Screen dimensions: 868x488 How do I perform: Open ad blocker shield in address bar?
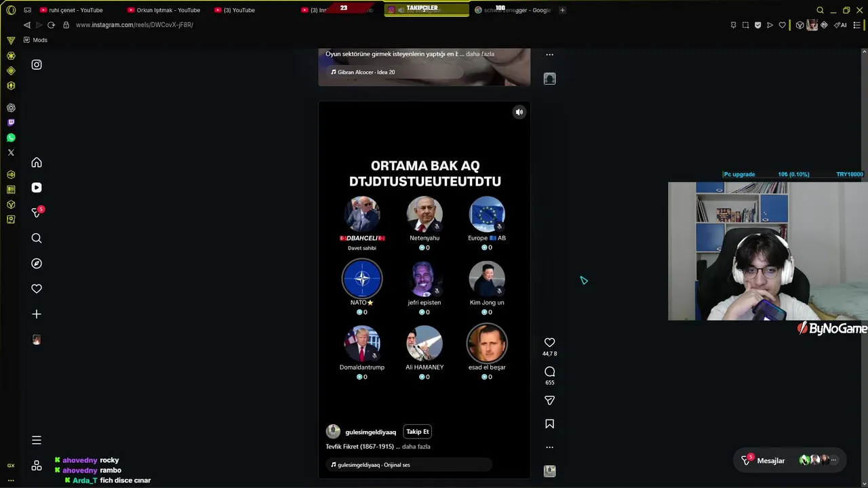pos(757,25)
